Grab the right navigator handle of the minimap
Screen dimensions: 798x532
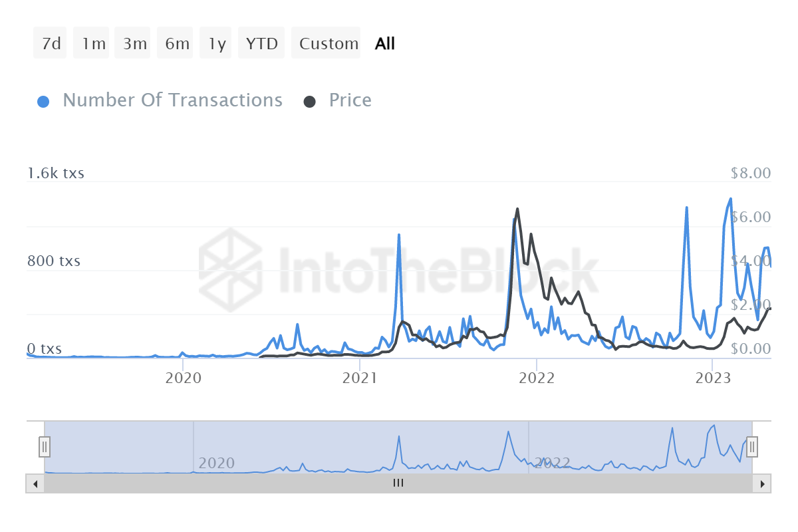(752, 447)
